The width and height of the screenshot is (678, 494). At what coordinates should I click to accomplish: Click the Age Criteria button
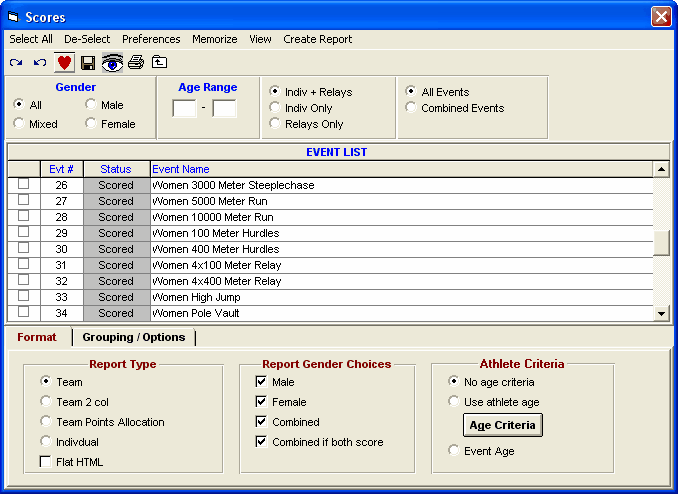[x=502, y=425]
